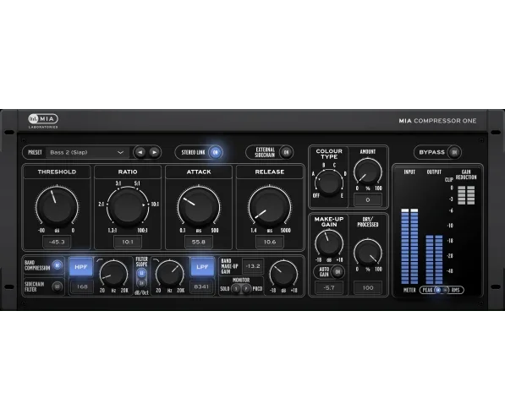Click the attack value field 55.8
The height and width of the screenshot is (420, 505).
click(x=199, y=242)
